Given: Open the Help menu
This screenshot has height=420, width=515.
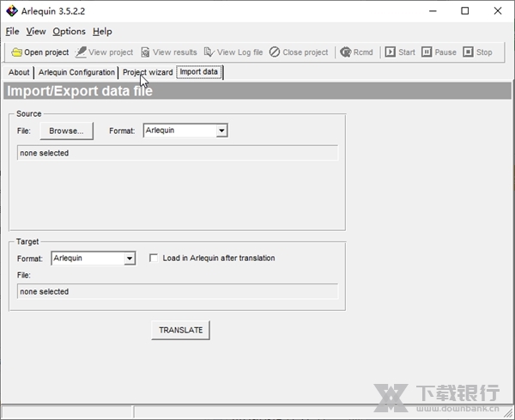Looking at the screenshot, I should [x=102, y=32].
